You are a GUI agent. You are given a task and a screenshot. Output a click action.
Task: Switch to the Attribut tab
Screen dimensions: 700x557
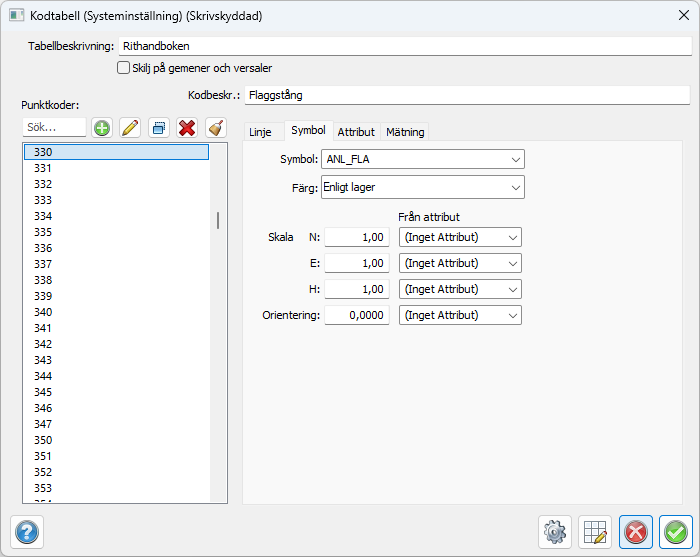click(x=356, y=132)
